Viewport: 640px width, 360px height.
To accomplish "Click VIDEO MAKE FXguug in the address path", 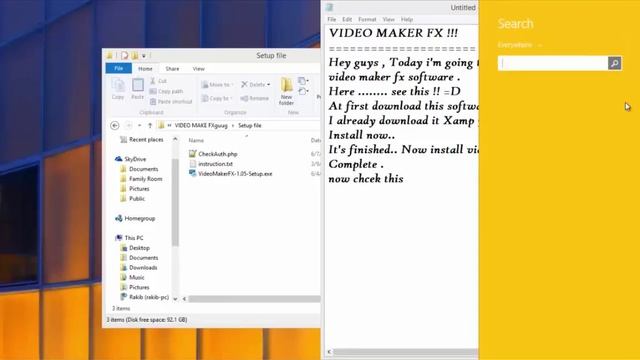I will pyautogui.click(x=201, y=125).
